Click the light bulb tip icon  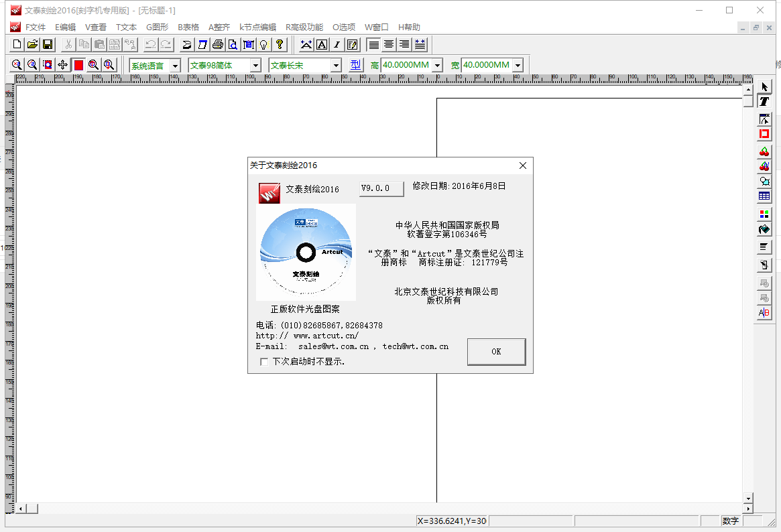(264, 44)
